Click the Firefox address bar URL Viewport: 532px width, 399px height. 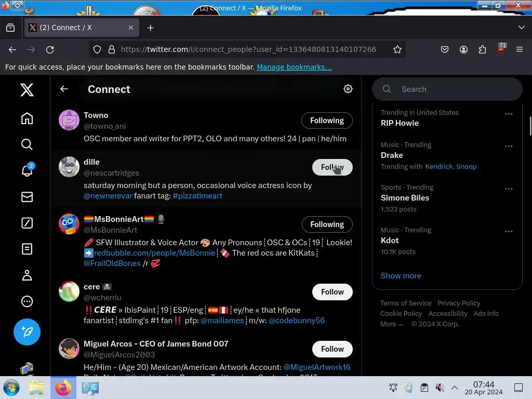coord(248,49)
